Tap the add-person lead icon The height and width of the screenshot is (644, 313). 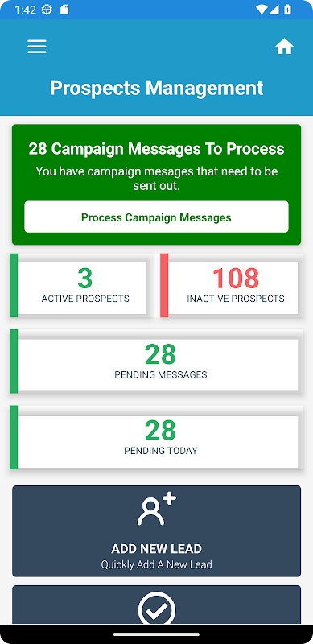pos(156,510)
